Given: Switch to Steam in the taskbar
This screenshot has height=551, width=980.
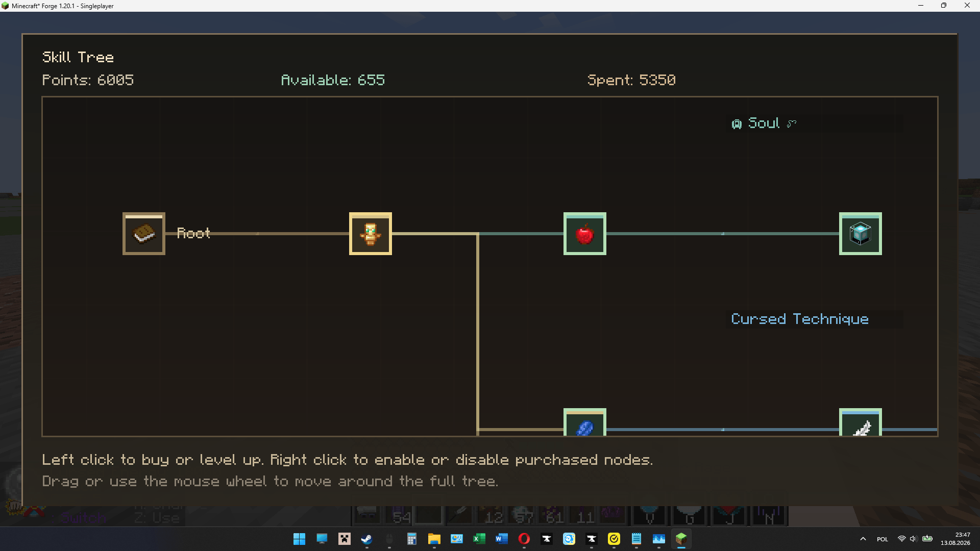Looking at the screenshot, I should tap(366, 539).
